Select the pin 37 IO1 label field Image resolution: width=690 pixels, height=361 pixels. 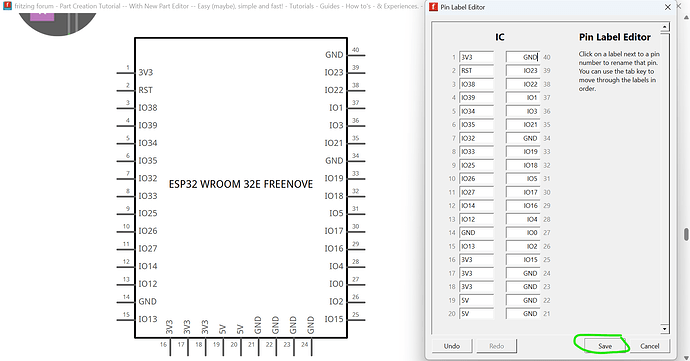point(523,97)
